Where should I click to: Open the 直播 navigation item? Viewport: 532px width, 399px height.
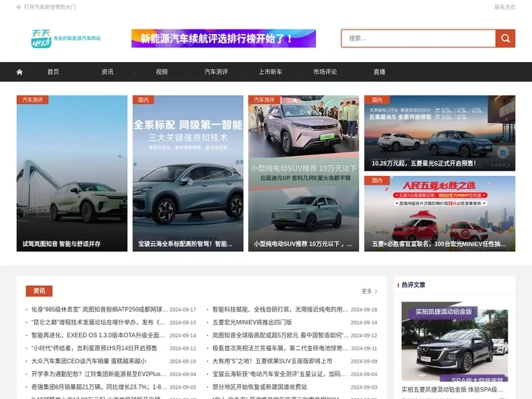pyautogui.click(x=379, y=72)
